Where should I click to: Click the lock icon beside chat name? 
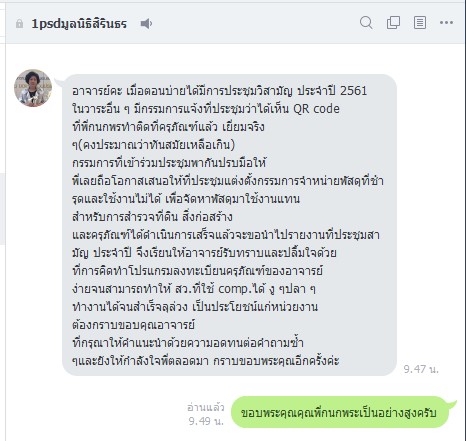click(x=20, y=24)
